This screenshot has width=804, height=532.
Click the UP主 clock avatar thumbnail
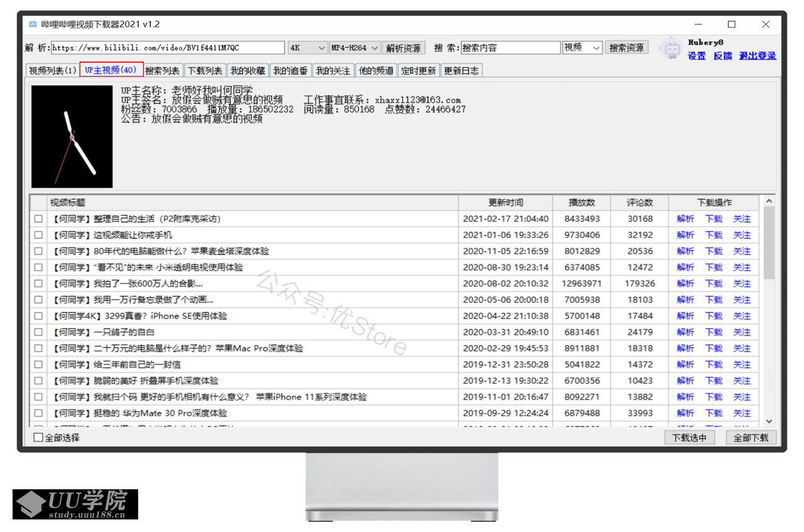72,137
